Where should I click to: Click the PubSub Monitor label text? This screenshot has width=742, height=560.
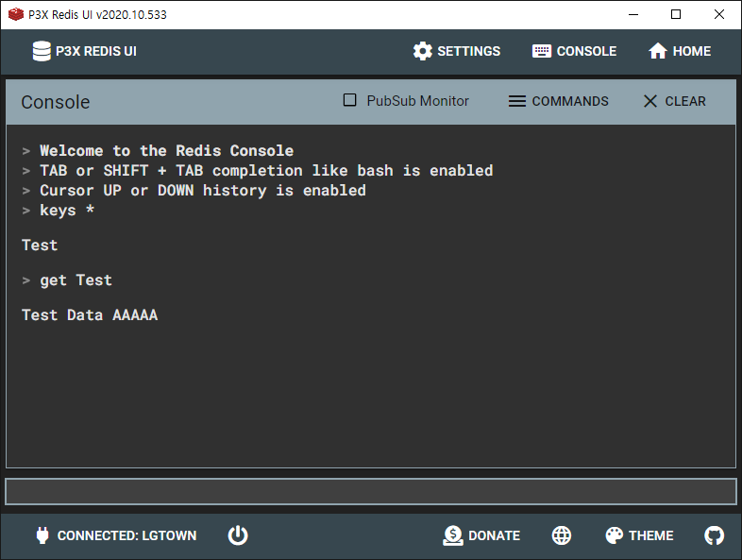point(417,101)
